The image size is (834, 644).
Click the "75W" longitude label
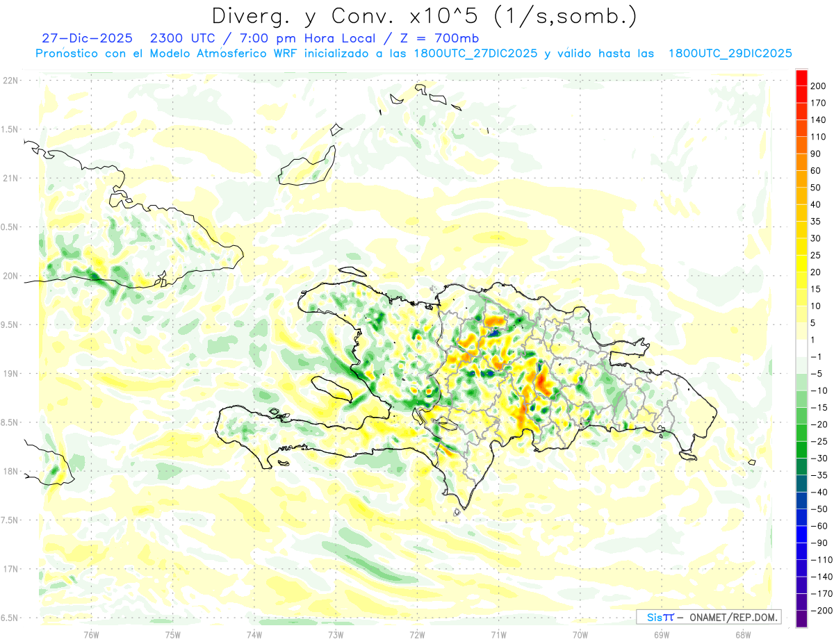[173, 634]
